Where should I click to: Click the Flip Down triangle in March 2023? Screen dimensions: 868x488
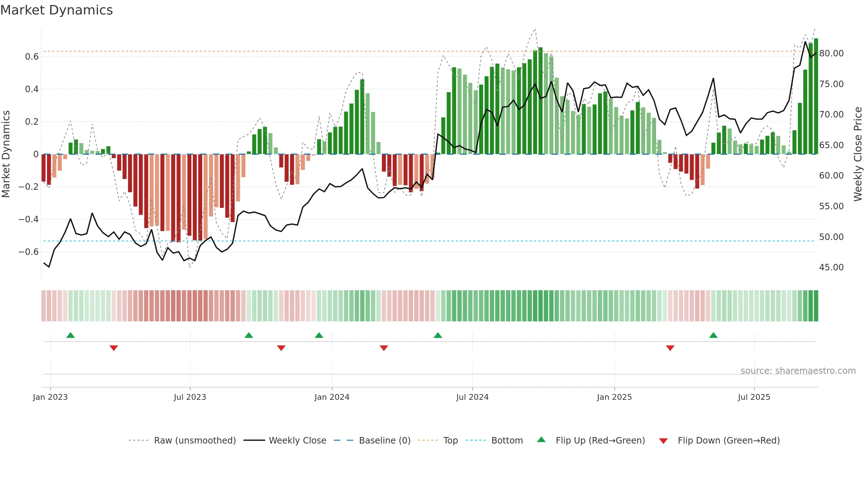click(114, 348)
